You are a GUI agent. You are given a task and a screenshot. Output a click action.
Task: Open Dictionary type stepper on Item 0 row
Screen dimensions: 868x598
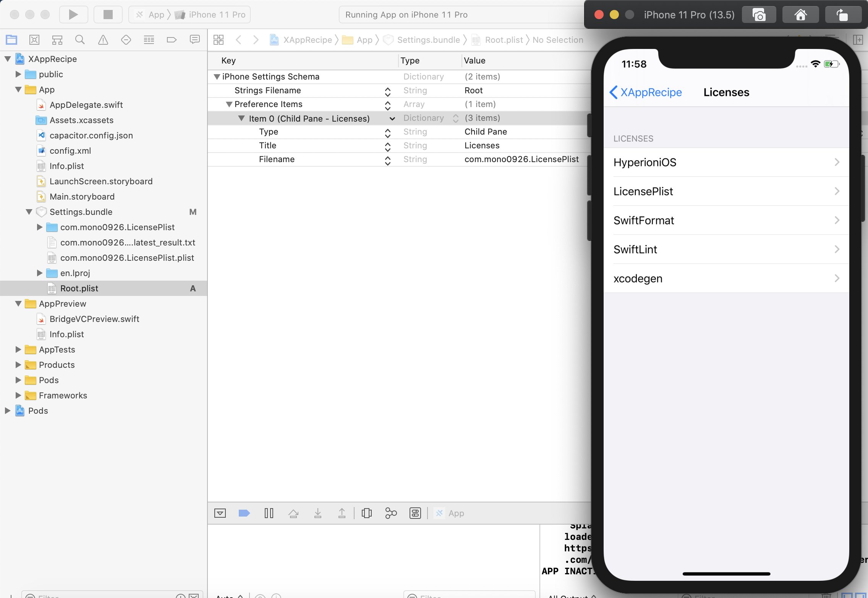[455, 118]
